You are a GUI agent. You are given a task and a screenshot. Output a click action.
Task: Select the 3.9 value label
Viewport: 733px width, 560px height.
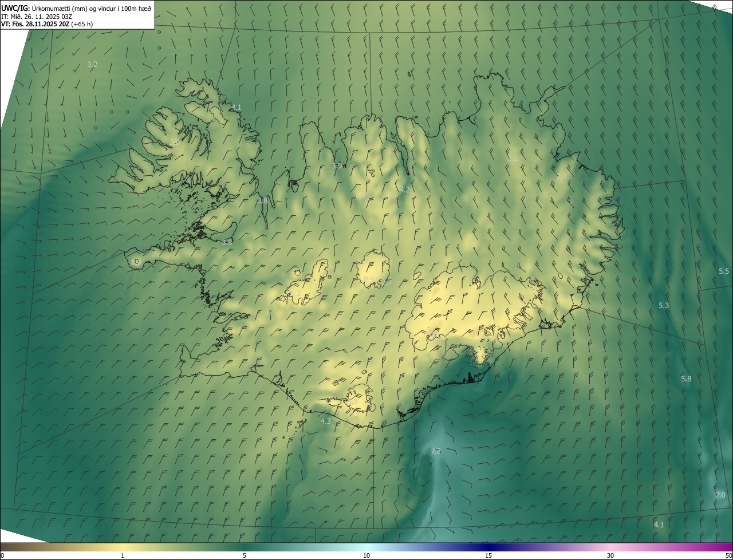[x=337, y=165]
